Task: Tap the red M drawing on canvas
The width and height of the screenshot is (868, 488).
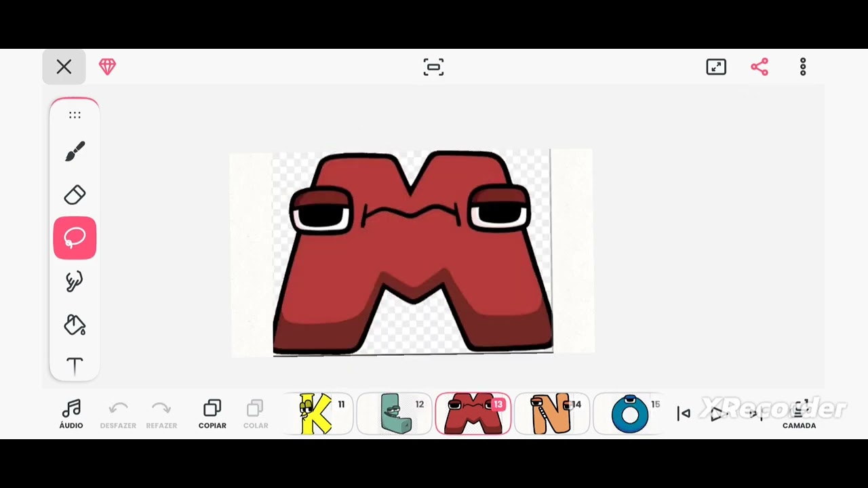Action: (x=412, y=252)
